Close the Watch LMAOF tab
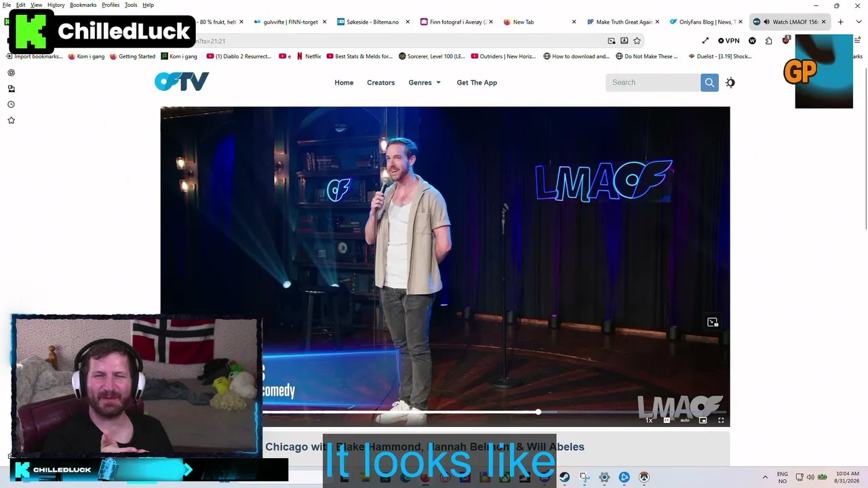The height and width of the screenshot is (488, 868). click(x=824, y=22)
